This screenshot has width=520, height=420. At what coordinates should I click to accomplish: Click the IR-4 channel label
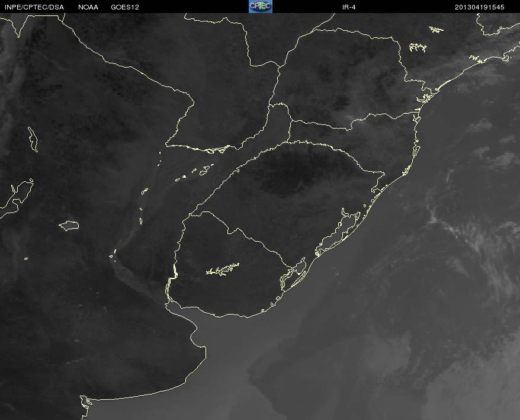(349, 7)
